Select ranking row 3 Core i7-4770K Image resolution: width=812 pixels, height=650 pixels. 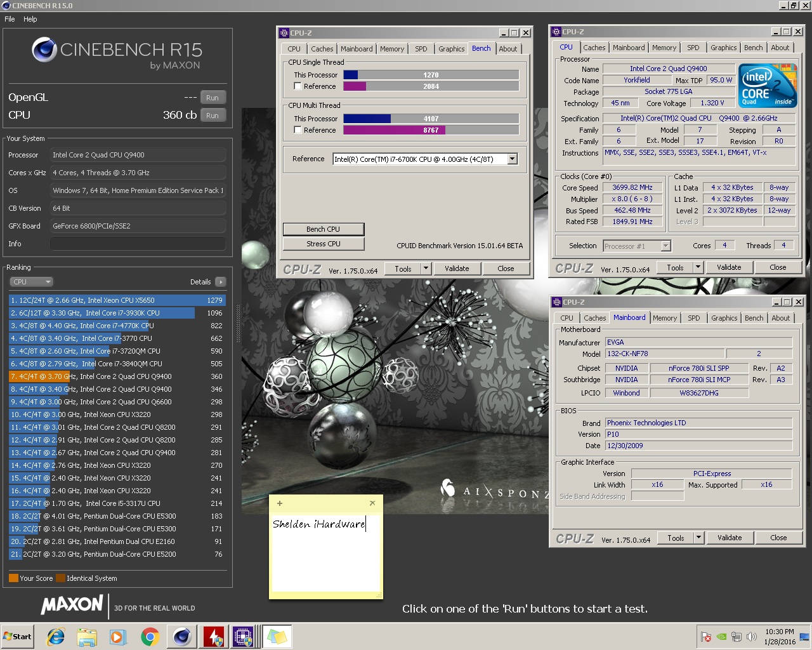pyautogui.click(x=117, y=326)
